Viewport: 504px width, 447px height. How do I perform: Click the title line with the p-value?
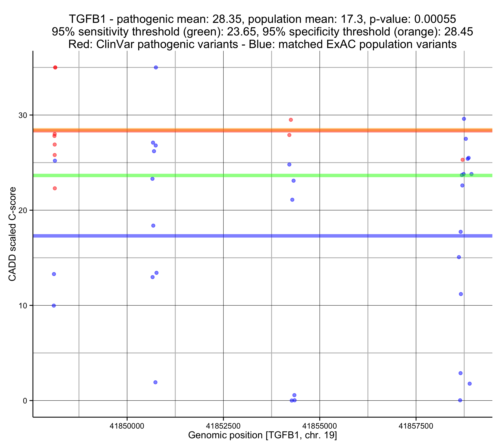(x=262, y=19)
